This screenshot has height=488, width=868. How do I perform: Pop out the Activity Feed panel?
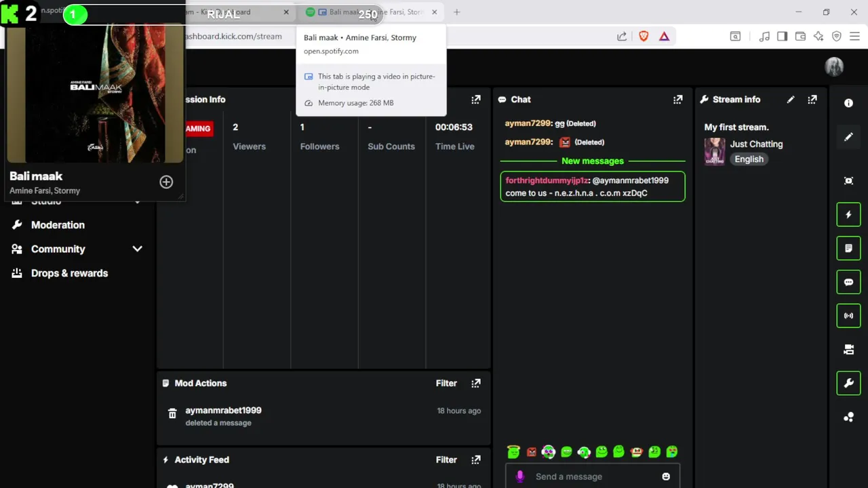[x=476, y=460]
